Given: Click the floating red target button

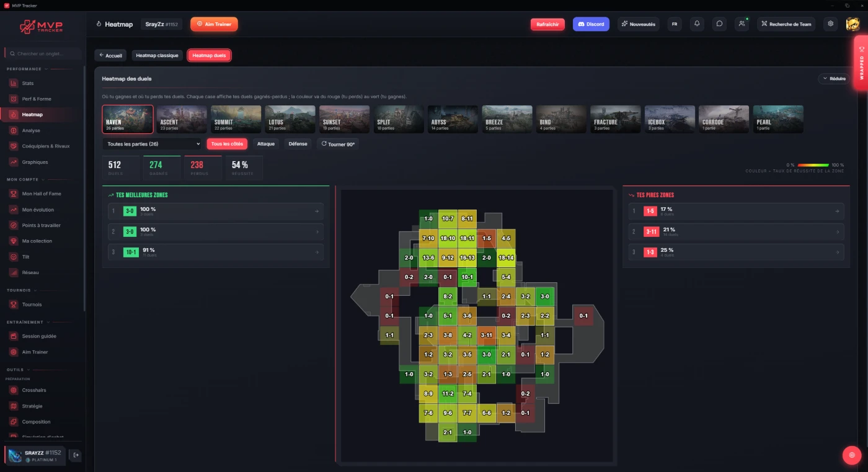Looking at the screenshot, I should [852, 455].
